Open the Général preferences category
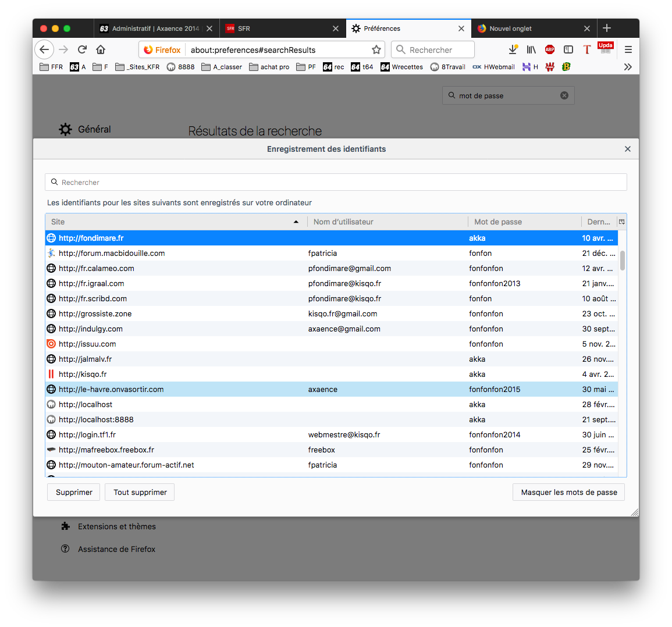This screenshot has height=627, width=672. pyautogui.click(x=85, y=129)
